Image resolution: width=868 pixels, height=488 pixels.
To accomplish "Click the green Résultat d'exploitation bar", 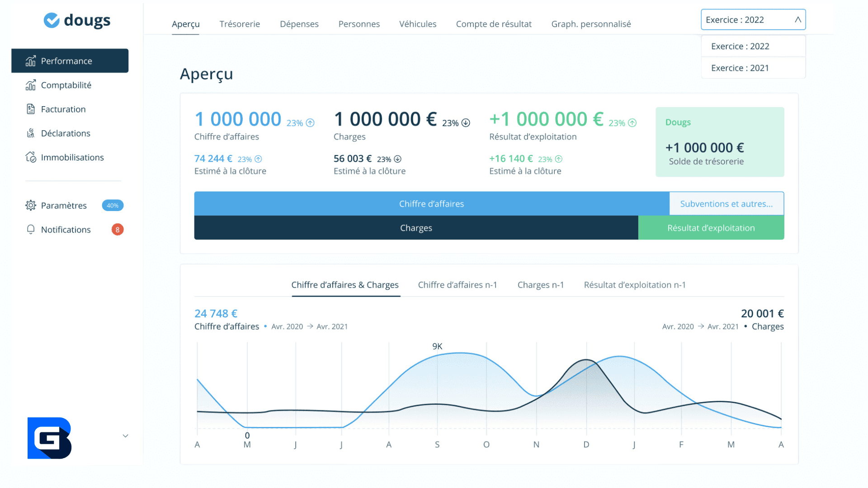I will tap(711, 228).
